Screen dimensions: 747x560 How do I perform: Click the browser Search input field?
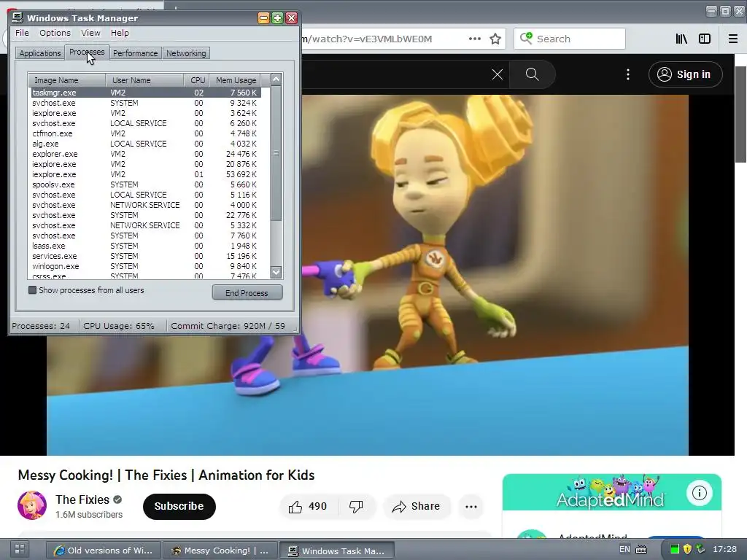tap(569, 39)
